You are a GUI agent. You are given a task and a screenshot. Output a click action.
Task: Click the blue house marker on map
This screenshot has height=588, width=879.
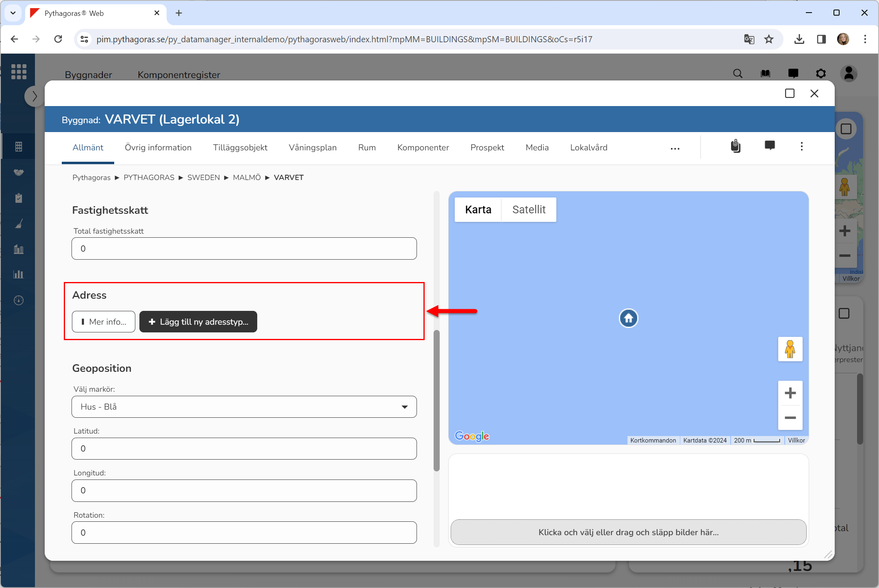[x=628, y=318]
